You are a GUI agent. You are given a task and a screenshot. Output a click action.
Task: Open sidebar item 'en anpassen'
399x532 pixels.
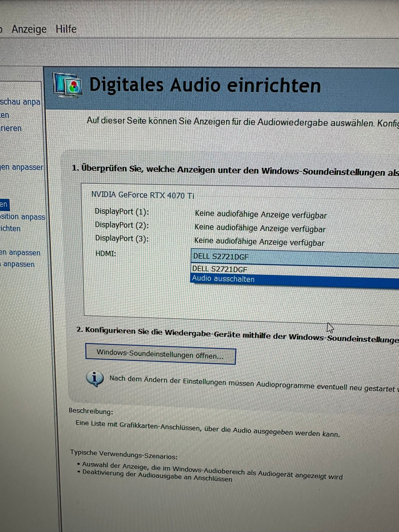(x=20, y=252)
